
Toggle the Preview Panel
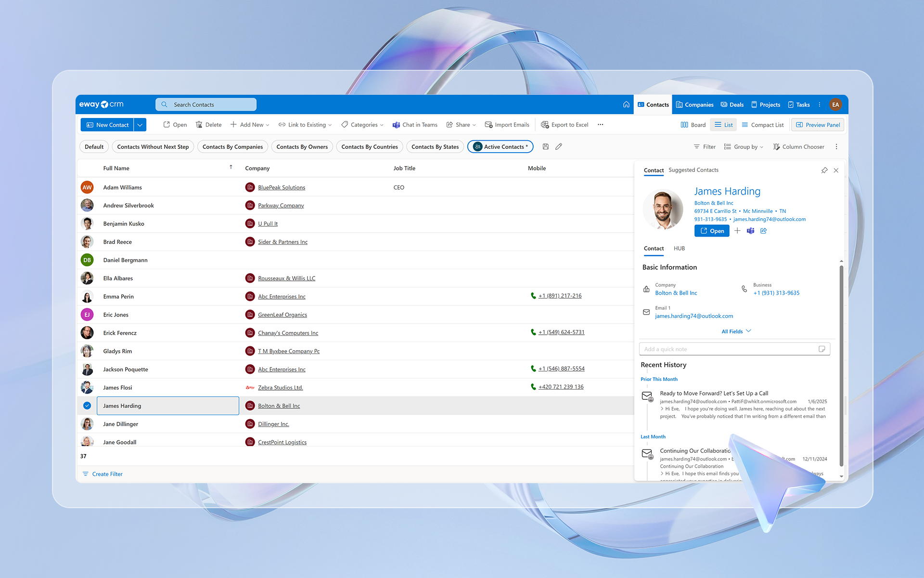[818, 125]
